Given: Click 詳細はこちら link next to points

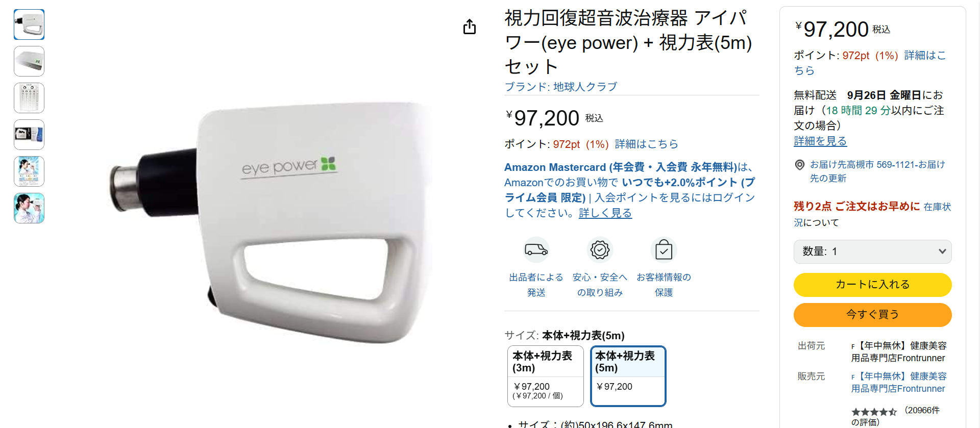Looking at the screenshot, I should point(646,144).
